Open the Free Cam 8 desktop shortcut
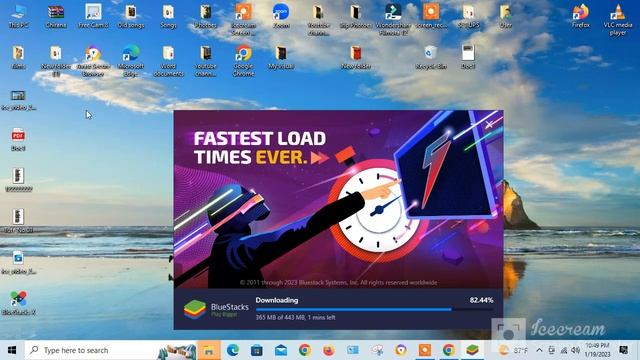This screenshot has height=360, width=640. pos(93,16)
